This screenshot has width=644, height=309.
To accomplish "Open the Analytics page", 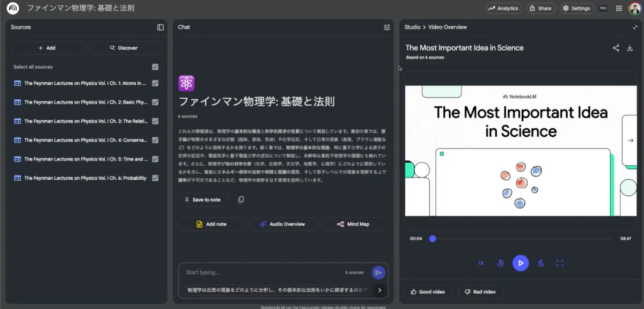I will click(503, 9).
